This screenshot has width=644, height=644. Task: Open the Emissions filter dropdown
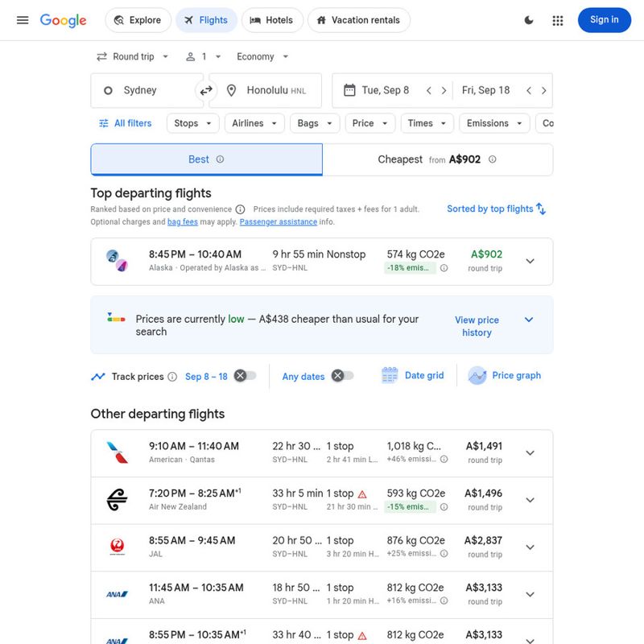pyautogui.click(x=494, y=123)
